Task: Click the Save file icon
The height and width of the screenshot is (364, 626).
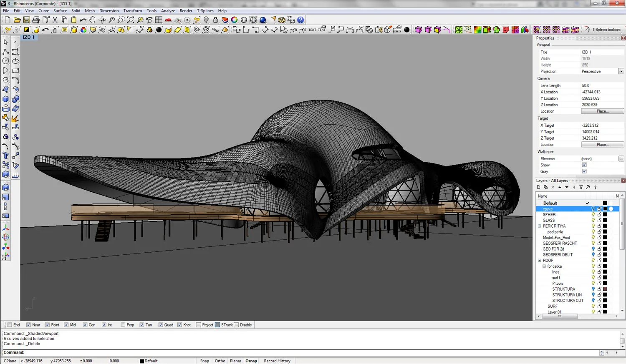Action: (26, 20)
